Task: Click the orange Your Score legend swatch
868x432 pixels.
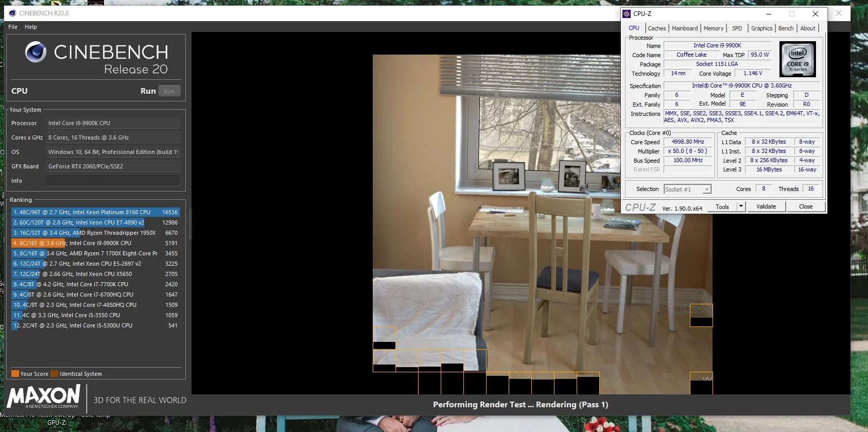Action: click(15, 374)
